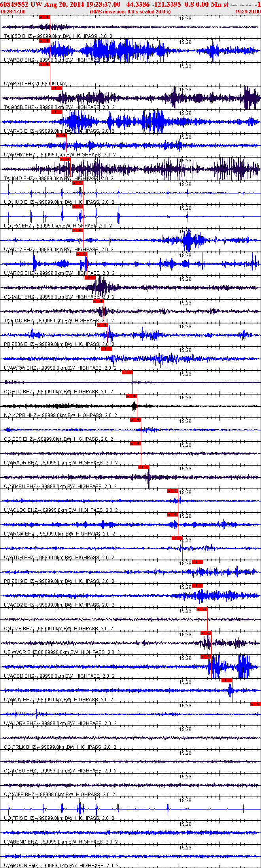Click red pick marker on UW JORV trace
Screen dimensions: 261x868
pyautogui.click(x=255, y=704)
